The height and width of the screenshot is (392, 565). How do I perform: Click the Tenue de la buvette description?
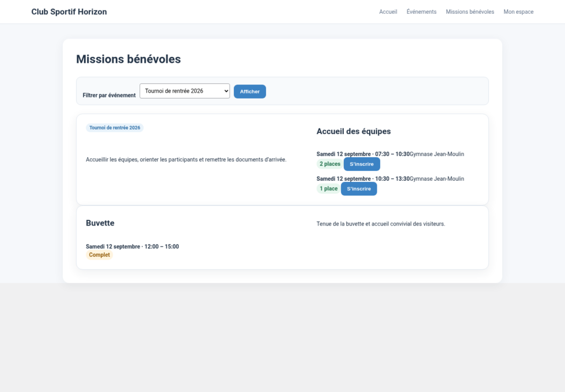(x=381, y=224)
